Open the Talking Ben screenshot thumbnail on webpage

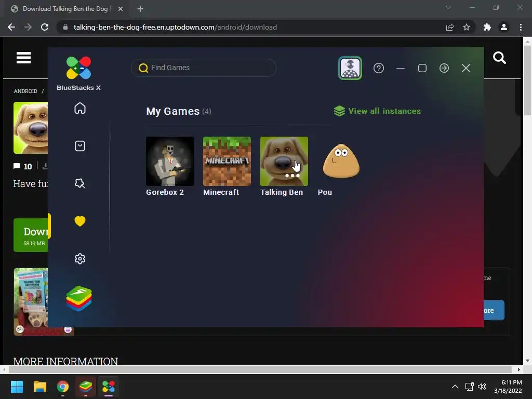pyautogui.click(x=31, y=301)
